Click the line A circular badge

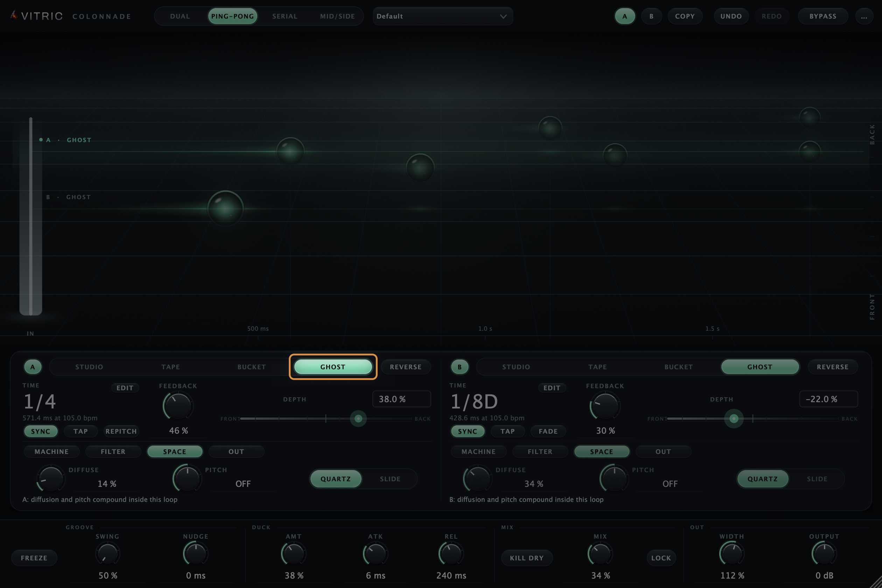[33, 367]
